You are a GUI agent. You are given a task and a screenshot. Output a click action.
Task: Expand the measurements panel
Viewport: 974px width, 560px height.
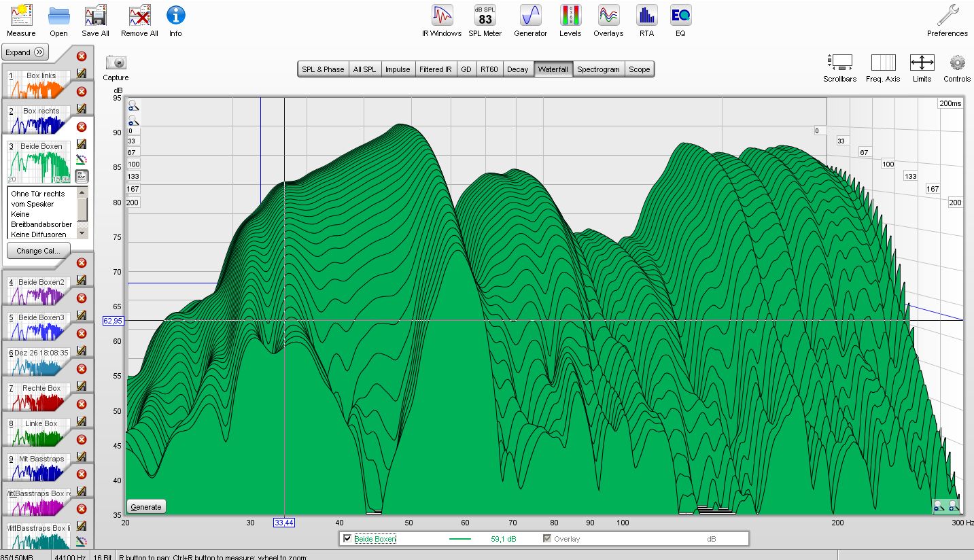pos(26,52)
